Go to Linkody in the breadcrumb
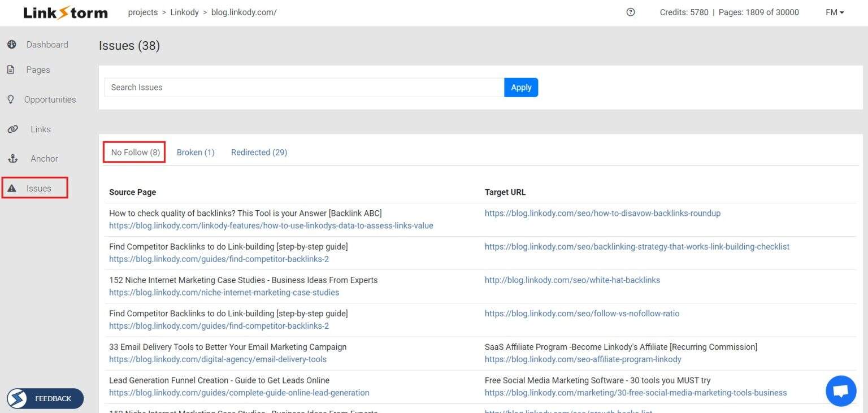The image size is (868, 413). tap(184, 12)
